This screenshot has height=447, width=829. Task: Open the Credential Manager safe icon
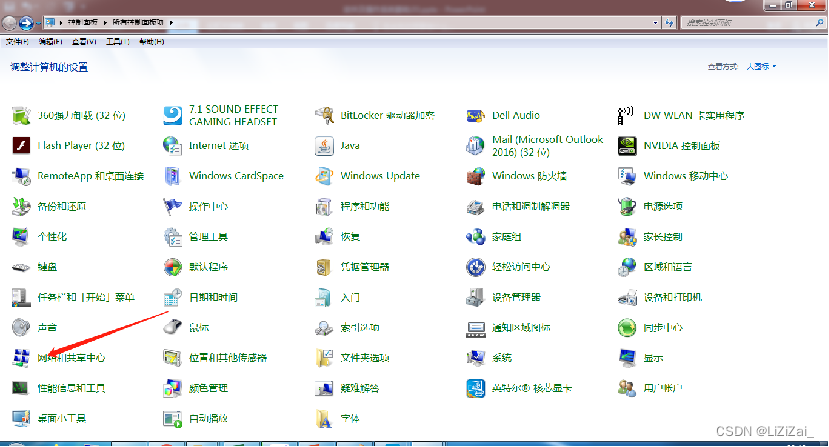point(324,267)
